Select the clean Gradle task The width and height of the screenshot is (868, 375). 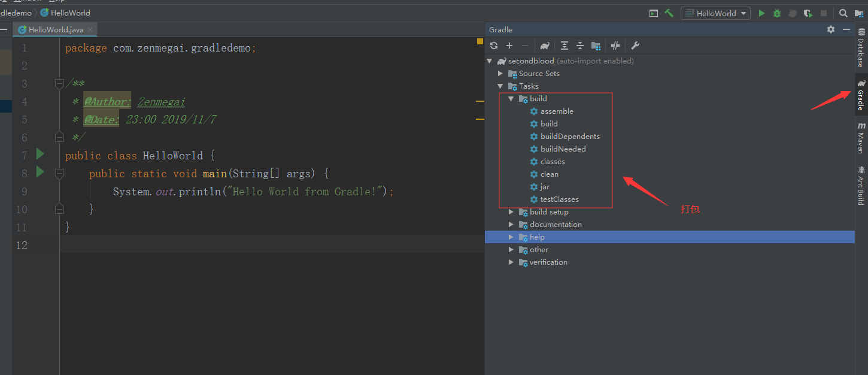tap(550, 174)
